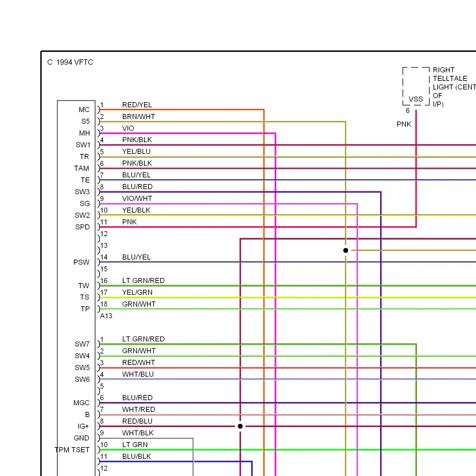
Task: Select the SW4 terminal label
Action: click(x=82, y=356)
